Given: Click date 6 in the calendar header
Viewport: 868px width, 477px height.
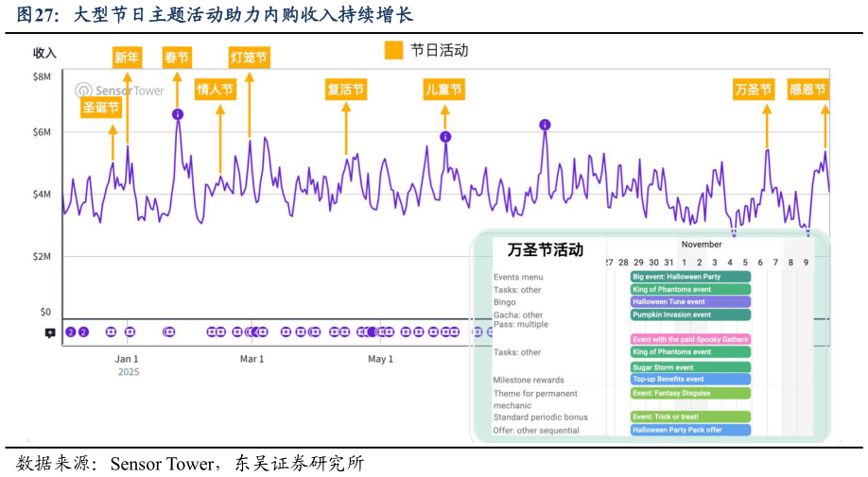Looking at the screenshot, I should 760,263.
